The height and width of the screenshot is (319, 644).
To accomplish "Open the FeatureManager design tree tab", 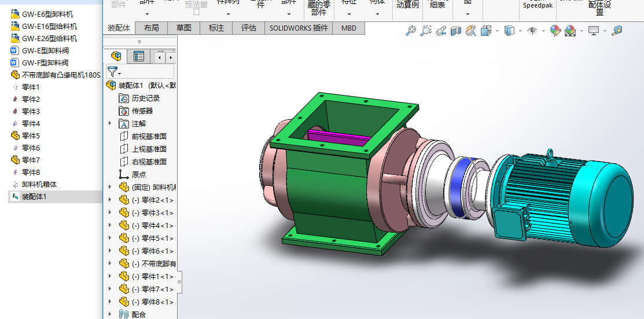I will point(117,56).
